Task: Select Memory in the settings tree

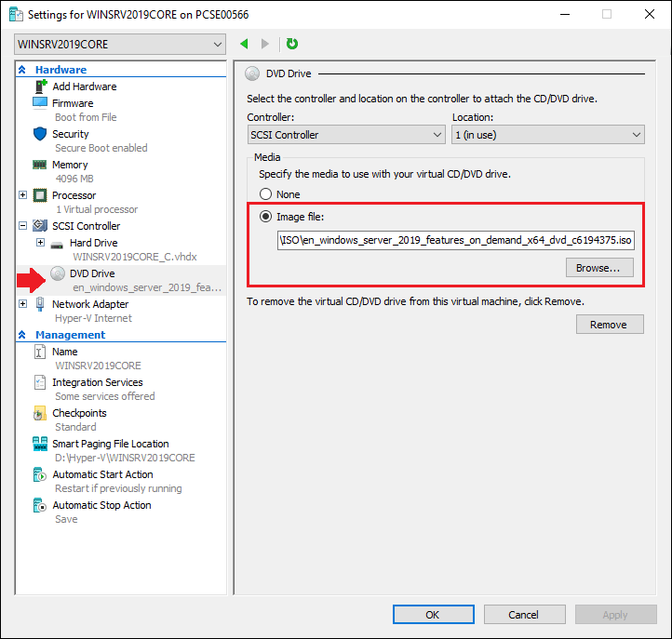Action: click(x=70, y=165)
